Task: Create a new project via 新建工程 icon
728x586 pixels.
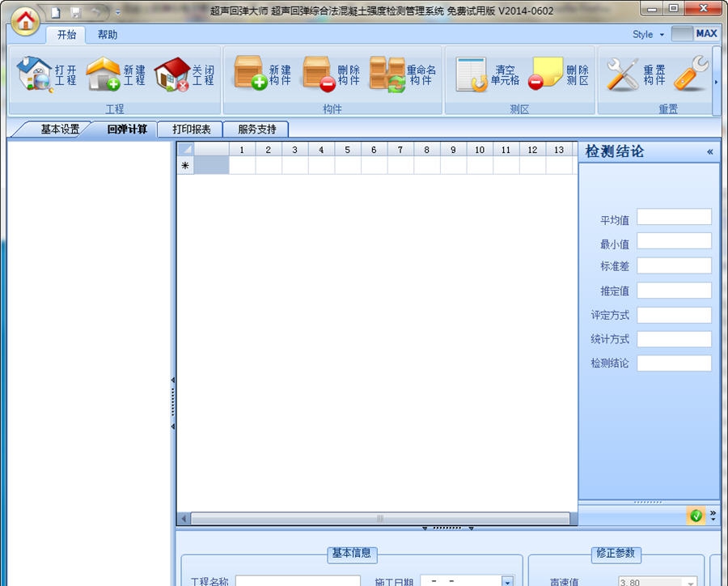Action: click(x=103, y=74)
